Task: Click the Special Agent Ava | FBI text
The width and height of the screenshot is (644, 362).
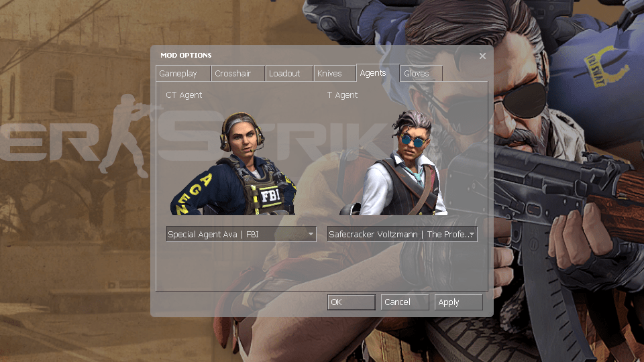Action: coord(213,235)
